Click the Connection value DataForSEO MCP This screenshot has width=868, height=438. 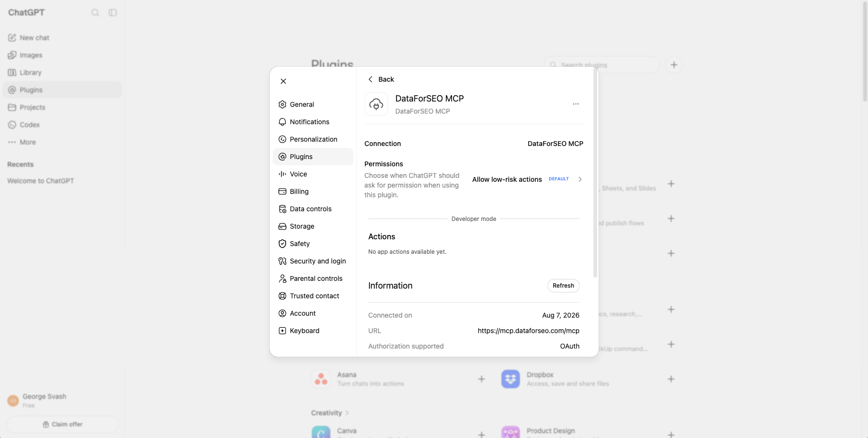click(555, 144)
